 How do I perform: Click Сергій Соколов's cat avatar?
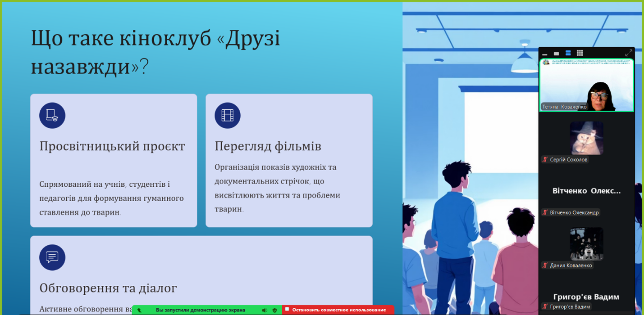pos(586,138)
